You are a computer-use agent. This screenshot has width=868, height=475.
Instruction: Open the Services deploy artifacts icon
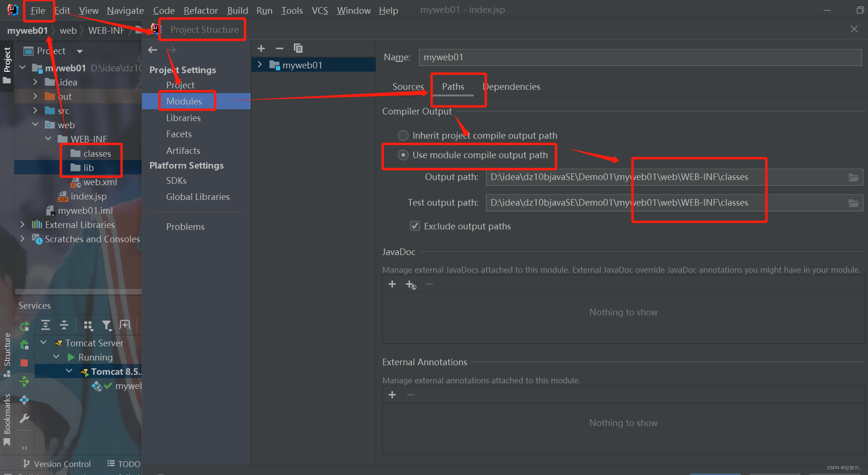click(x=24, y=400)
